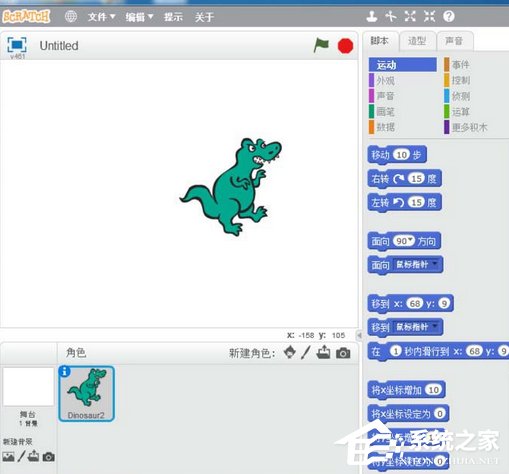Create new sprite from camera
Image resolution: width=509 pixels, height=474 pixels.
point(343,353)
